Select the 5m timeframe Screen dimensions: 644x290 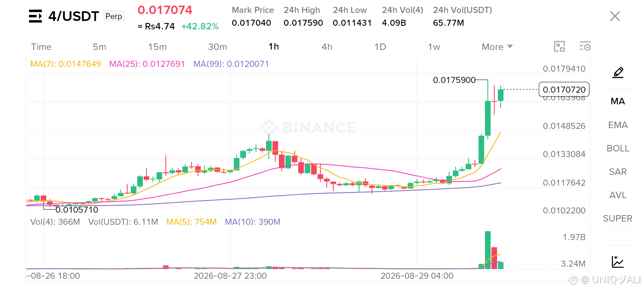(99, 47)
